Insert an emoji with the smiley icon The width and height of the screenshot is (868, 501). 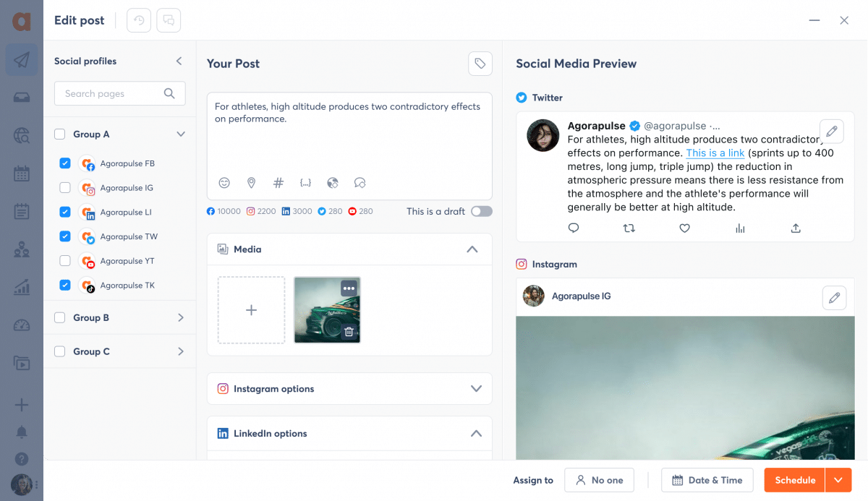(x=224, y=183)
